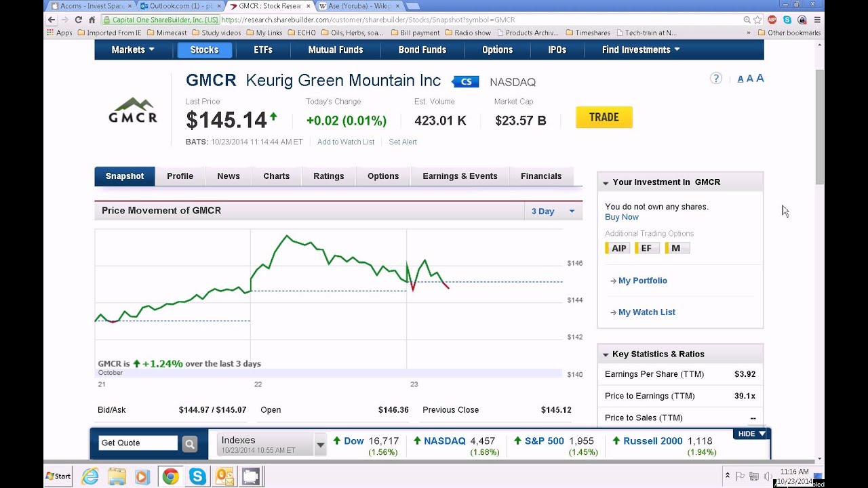
Task: Click the Start button
Action: [58, 476]
